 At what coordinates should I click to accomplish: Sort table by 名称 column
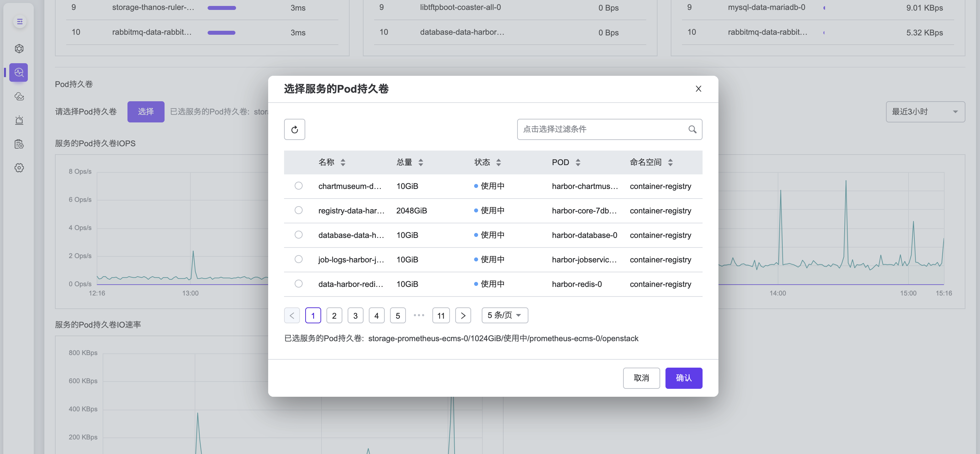pyautogui.click(x=343, y=163)
